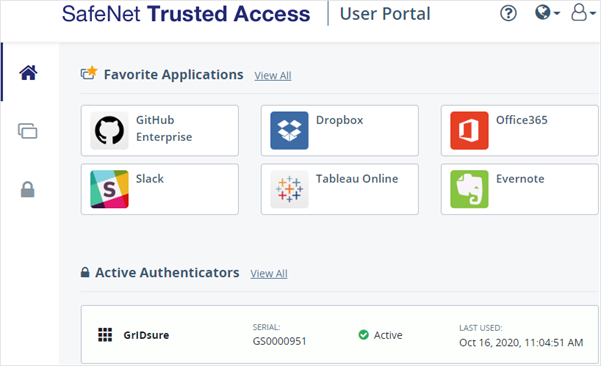Click the Tableau Online logo icon

pos(289,189)
